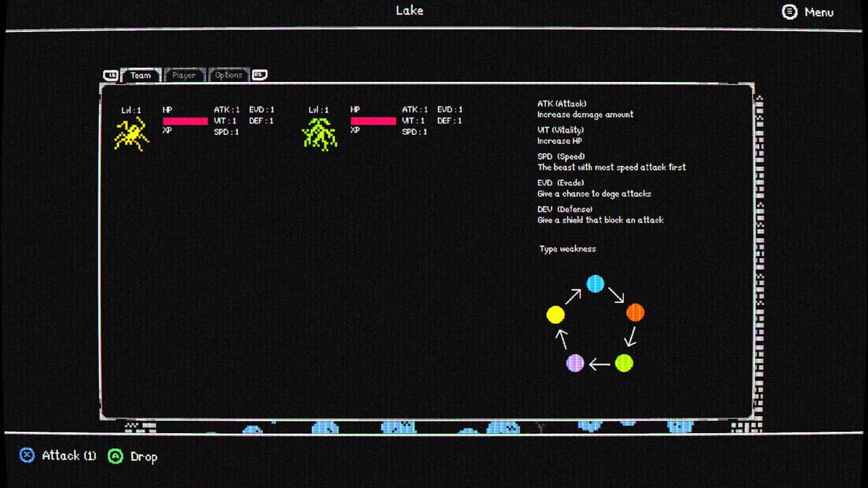Click the 'ATK (Attack)' heading
Viewport: 868px width, 488px height.
(x=561, y=104)
